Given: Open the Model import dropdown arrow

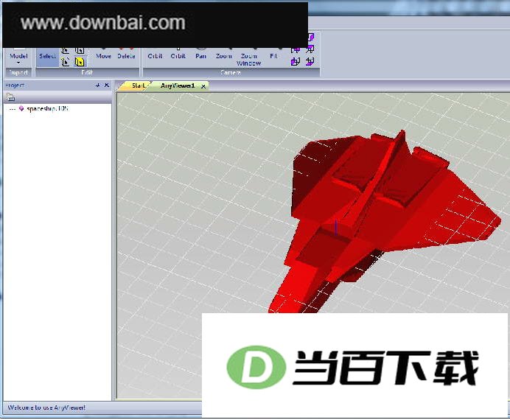Looking at the screenshot, I should [x=18, y=63].
